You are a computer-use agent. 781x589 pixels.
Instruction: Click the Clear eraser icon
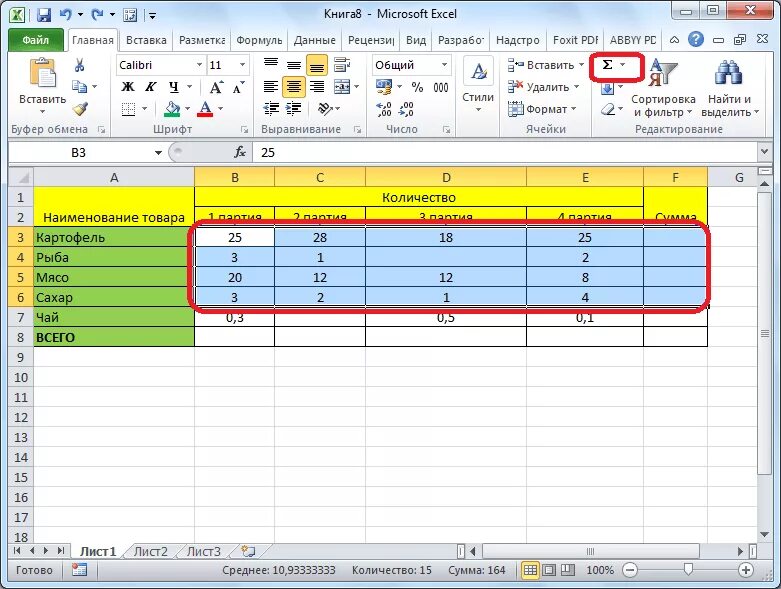click(x=608, y=109)
